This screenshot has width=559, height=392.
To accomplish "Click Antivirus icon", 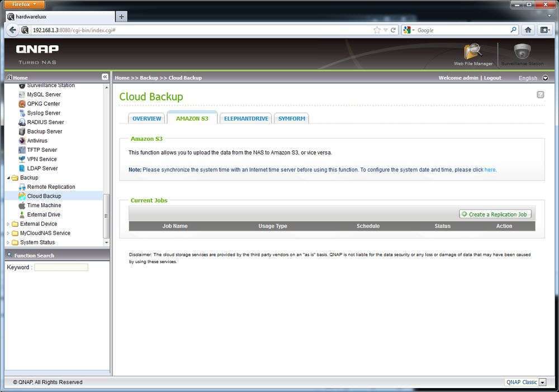I will tap(22, 141).
